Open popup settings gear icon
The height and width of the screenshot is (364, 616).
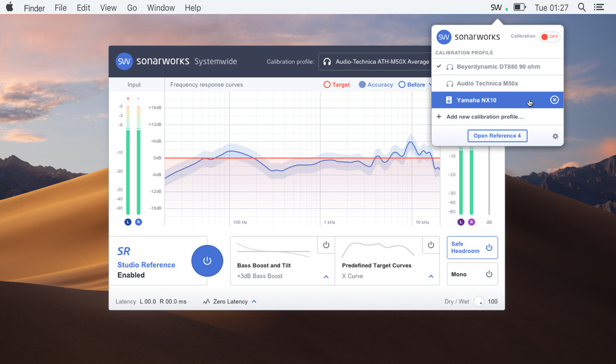pyautogui.click(x=555, y=136)
